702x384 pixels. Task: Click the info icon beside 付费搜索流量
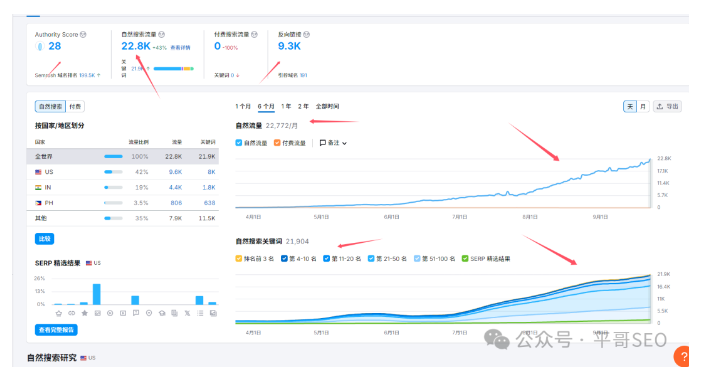[254, 34]
